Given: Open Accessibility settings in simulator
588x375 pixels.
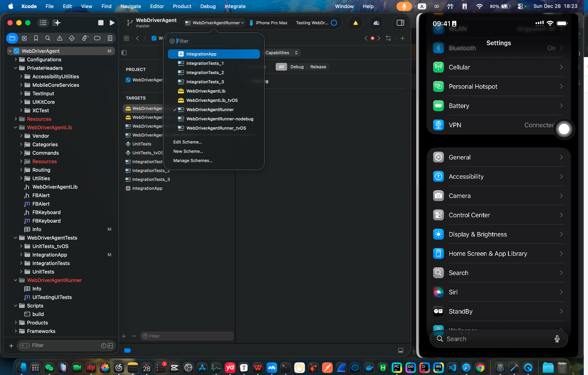Looking at the screenshot, I should (498, 176).
